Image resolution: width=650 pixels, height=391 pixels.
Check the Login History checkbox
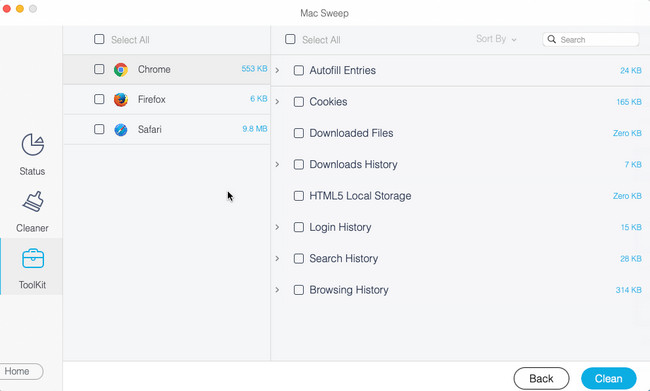(x=298, y=227)
